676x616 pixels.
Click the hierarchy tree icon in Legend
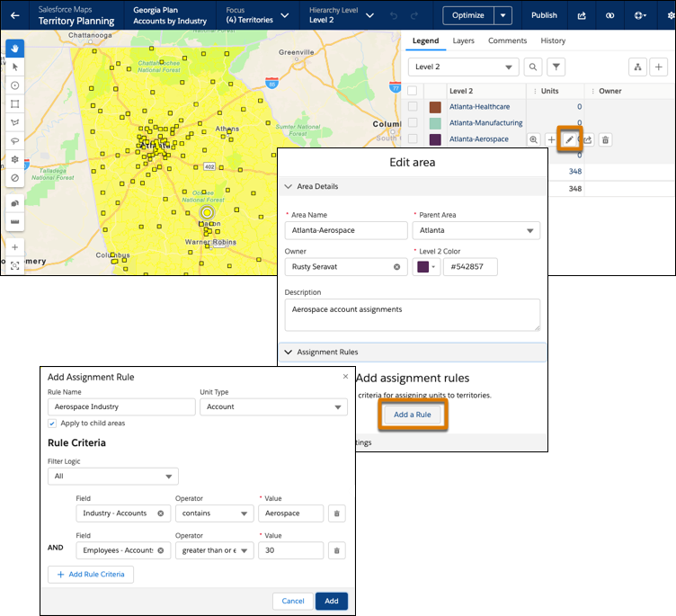(637, 67)
